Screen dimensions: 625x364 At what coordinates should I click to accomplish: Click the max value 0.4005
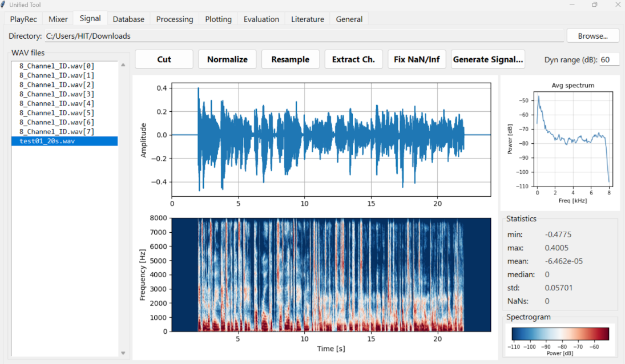pos(557,248)
